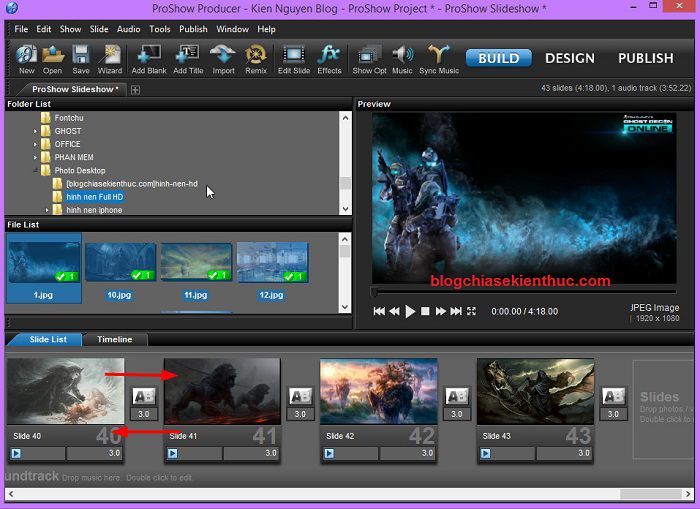Screen dimensions: 700x509
Task: Expand the OFFICE folder
Action: (x=35, y=144)
